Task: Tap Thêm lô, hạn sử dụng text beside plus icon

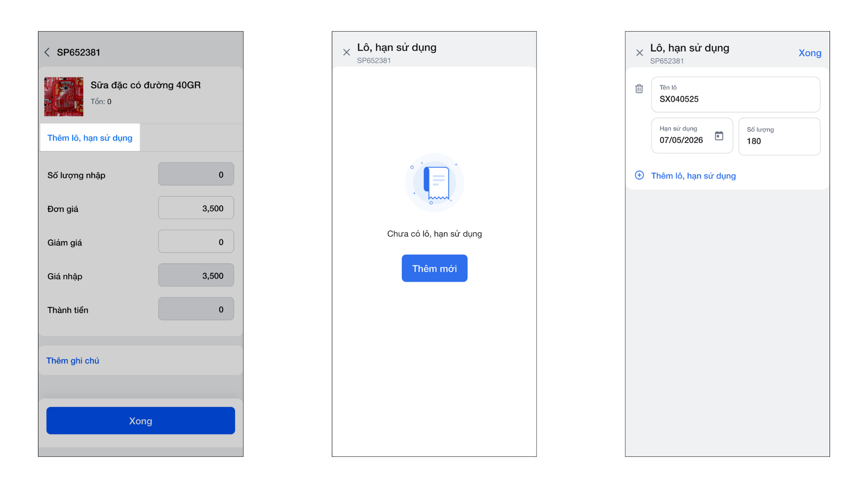Action: pyautogui.click(x=693, y=176)
